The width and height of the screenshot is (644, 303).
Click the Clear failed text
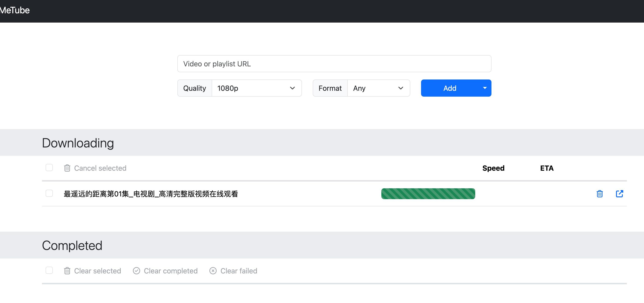pos(239,271)
